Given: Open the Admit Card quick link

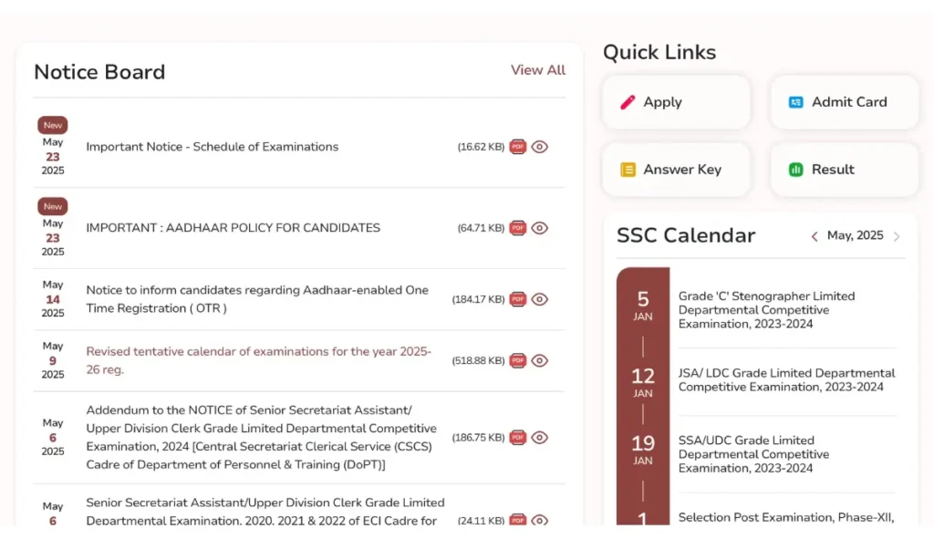Looking at the screenshot, I should (844, 102).
